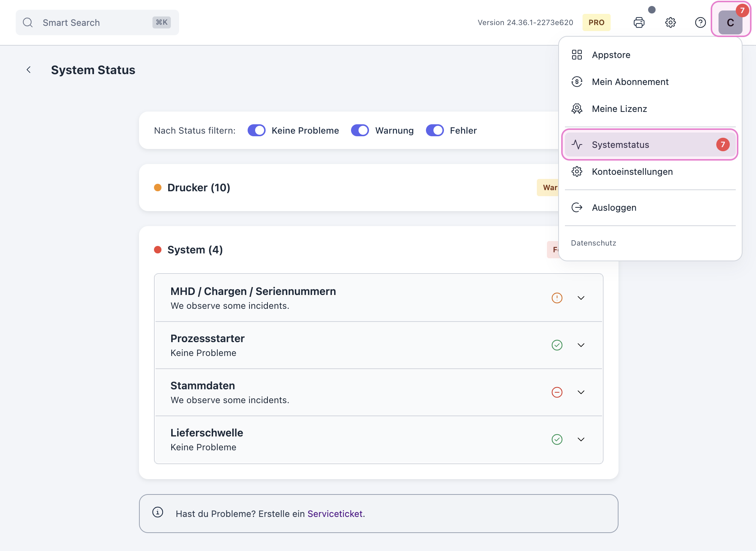This screenshot has width=756, height=551.
Task: Select the Appstore grid icon
Action: pos(577,55)
